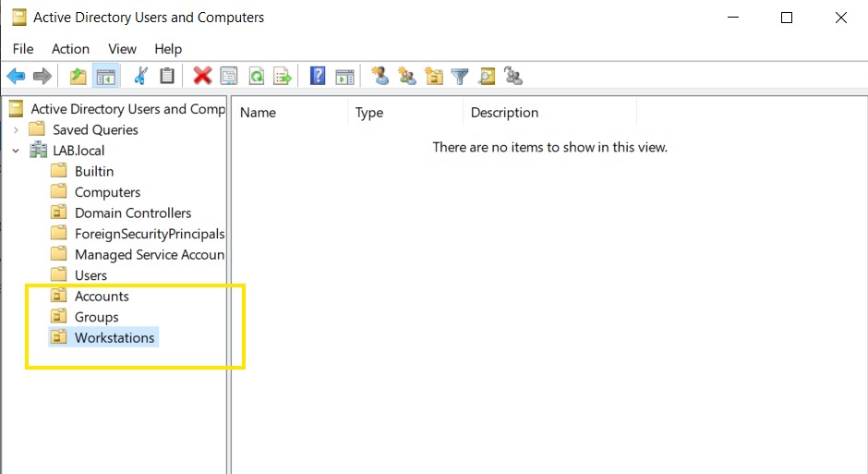Screen dimensions: 868x474
Task: Toggle Show/Hide Console Tree icon
Action: pos(106,76)
